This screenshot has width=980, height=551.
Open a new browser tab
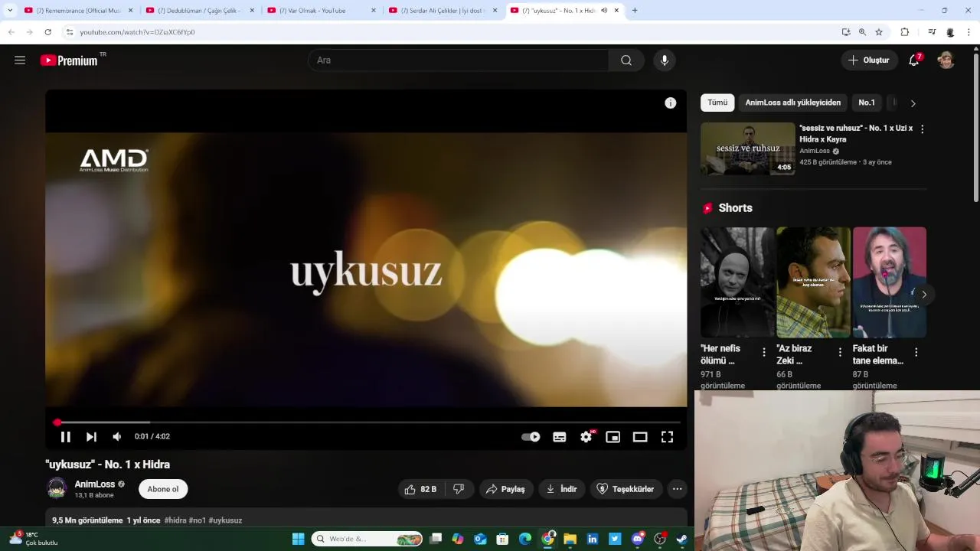[x=635, y=11]
